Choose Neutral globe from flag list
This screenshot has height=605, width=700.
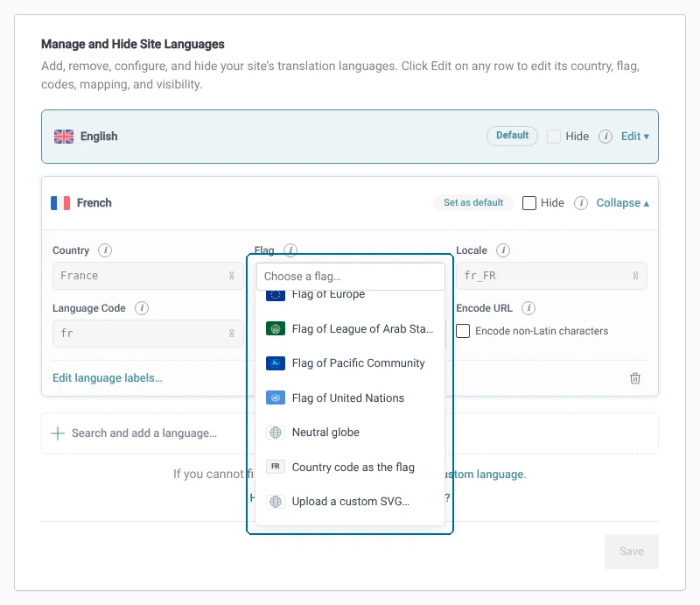coord(350,432)
